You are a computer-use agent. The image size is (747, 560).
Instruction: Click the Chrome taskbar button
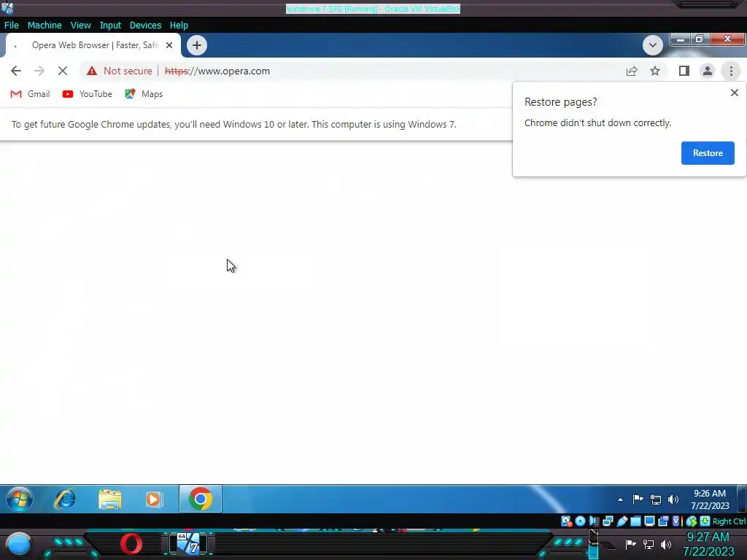coord(201,499)
